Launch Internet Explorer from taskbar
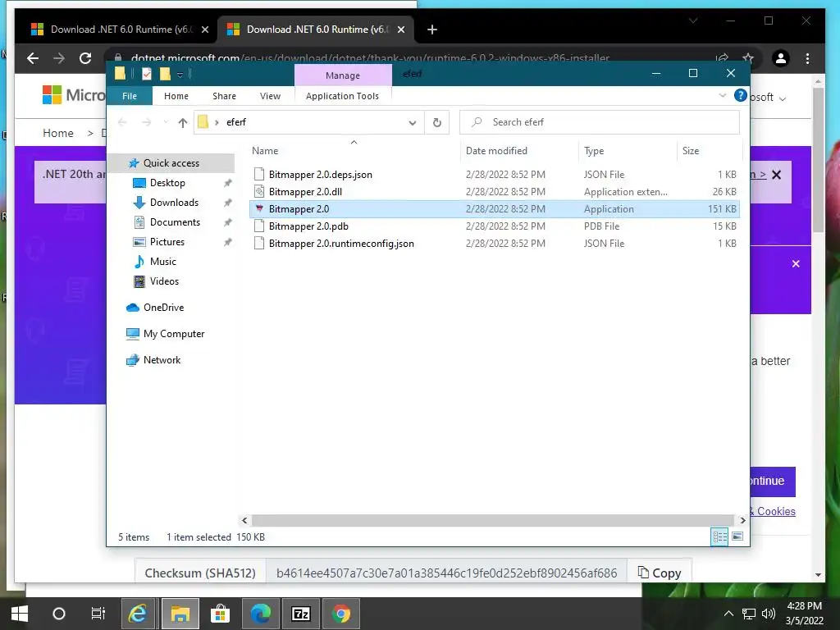 click(x=138, y=614)
